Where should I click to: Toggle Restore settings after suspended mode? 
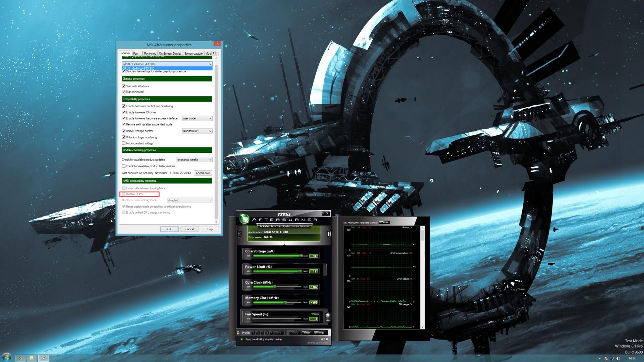[x=124, y=124]
